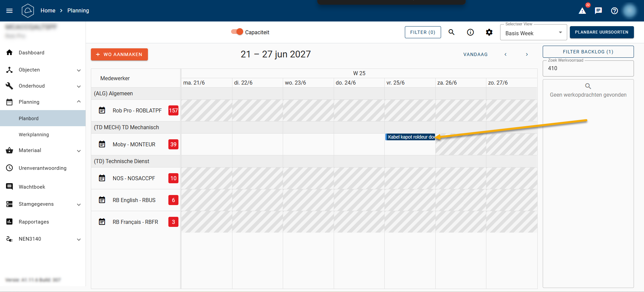Open the hamburger navigation menu
Viewport: 644px width, 292px height.
9,11
